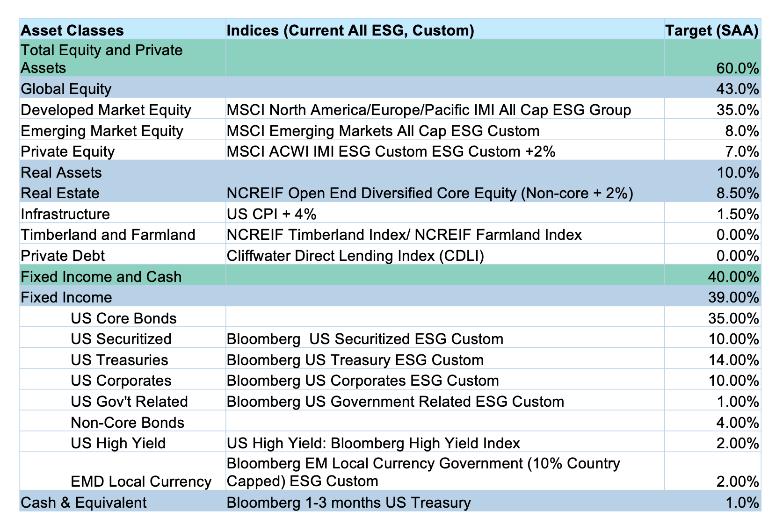Select the US CPI + 4% index cell
The width and height of the screenshot is (783, 532).
271,214
